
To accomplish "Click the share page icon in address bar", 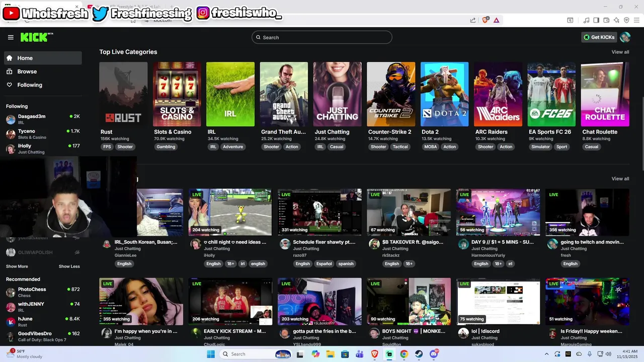I will [473, 20].
